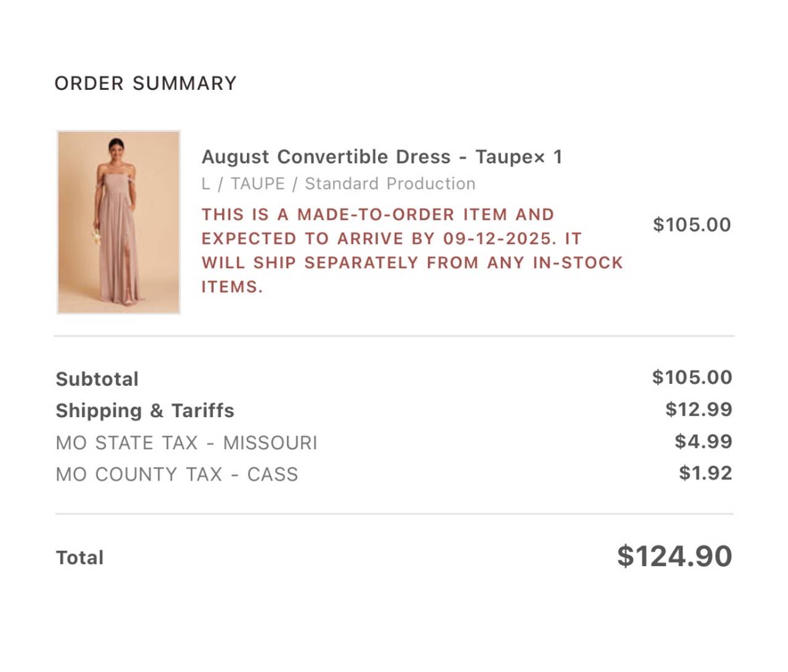
Task: Click the Standard Production option text
Action: click(390, 184)
